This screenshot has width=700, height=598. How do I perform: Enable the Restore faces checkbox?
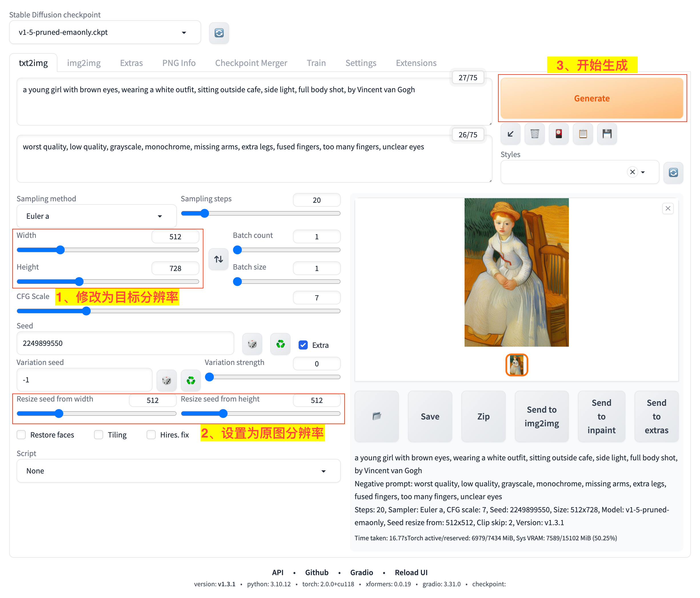(x=21, y=435)
